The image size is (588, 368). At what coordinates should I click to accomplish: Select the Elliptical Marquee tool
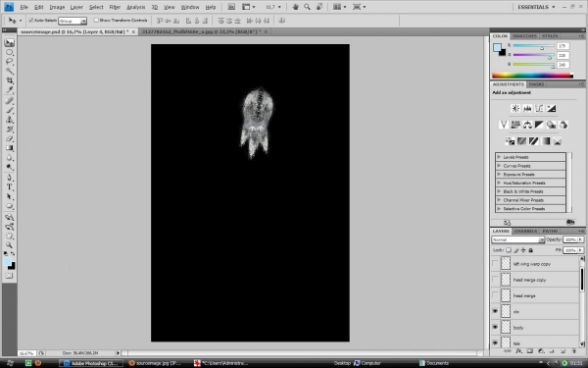[10, 52]
